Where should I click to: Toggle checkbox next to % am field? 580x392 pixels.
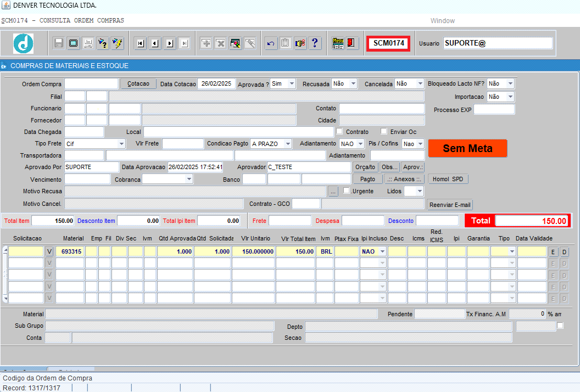point(560,326)
